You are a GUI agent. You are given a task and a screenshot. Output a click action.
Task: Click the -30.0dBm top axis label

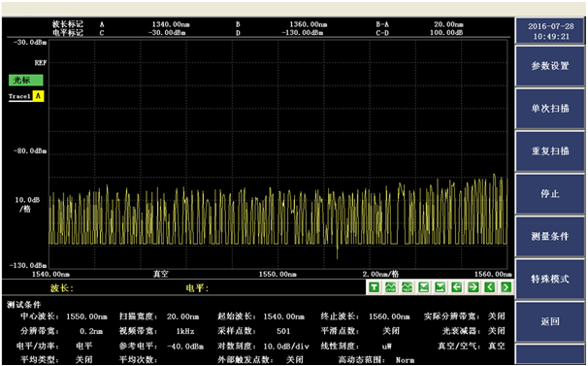pos(30,43)
